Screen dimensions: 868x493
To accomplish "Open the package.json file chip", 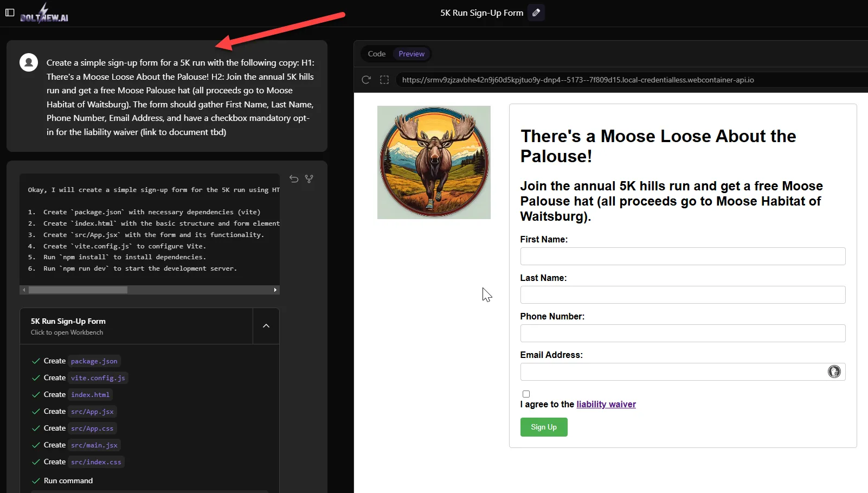I will (94, 361).
